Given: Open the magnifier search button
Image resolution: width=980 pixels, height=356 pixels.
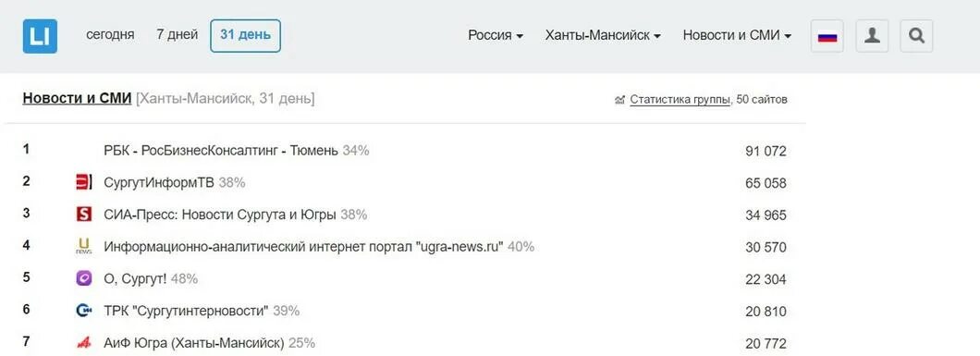Looking at the screenshot, I should point(916,36).
